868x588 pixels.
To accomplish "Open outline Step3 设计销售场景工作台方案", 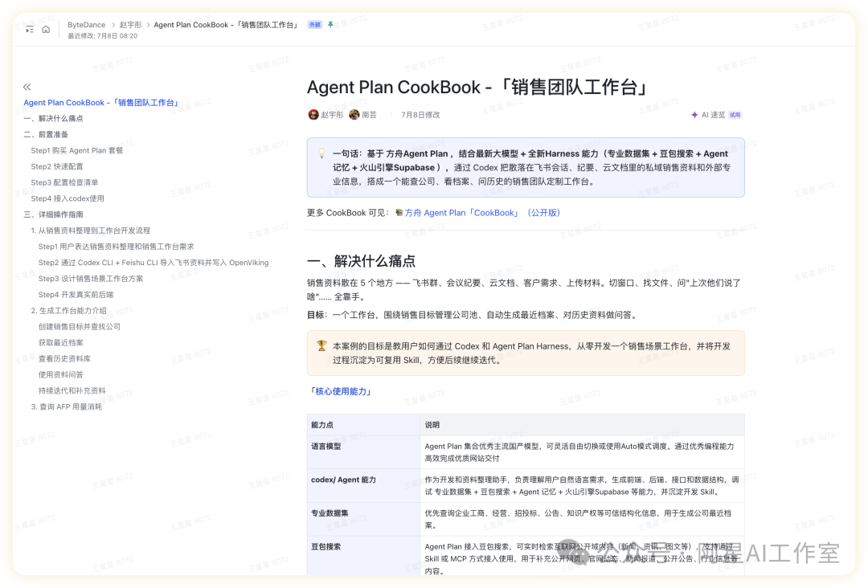I will (x=91, y=279).
